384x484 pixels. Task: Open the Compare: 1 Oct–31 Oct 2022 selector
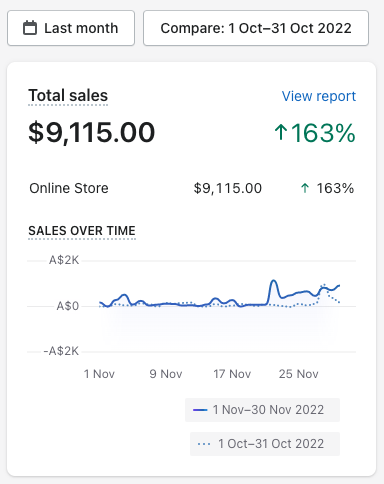point(256,28)
